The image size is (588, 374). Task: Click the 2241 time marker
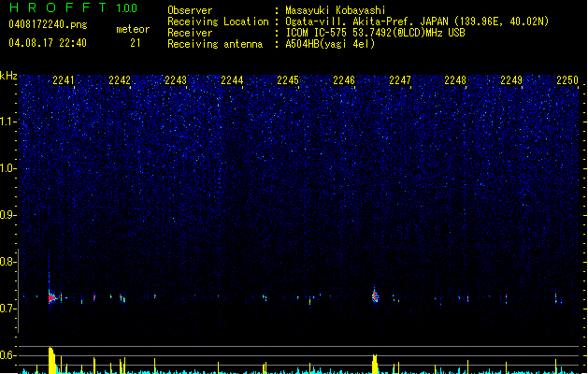tap(64, 80)
